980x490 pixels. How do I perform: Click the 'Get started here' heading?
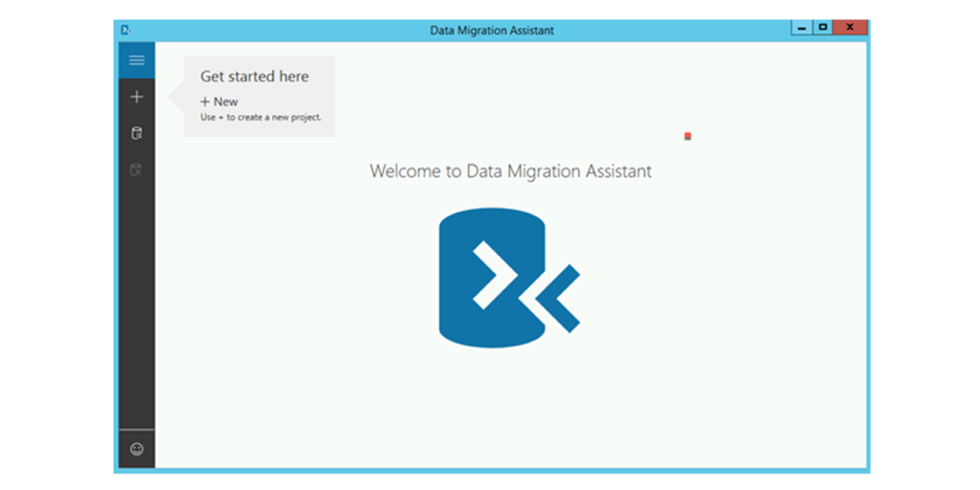click(x=255, y=77)
